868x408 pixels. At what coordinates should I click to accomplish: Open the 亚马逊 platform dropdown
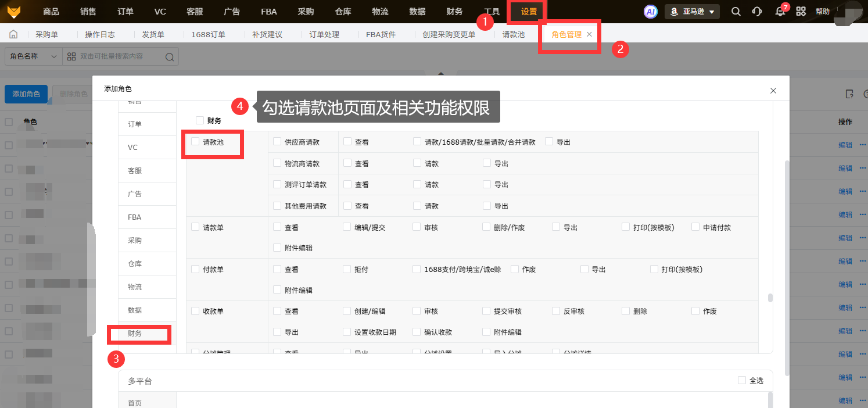pyautogui.click(x=692, y=12)
